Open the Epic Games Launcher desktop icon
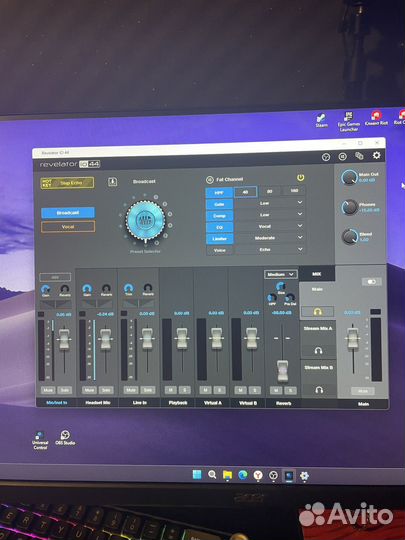The height and width of the screenshot is (540, 405). click(x=349, y=122)
